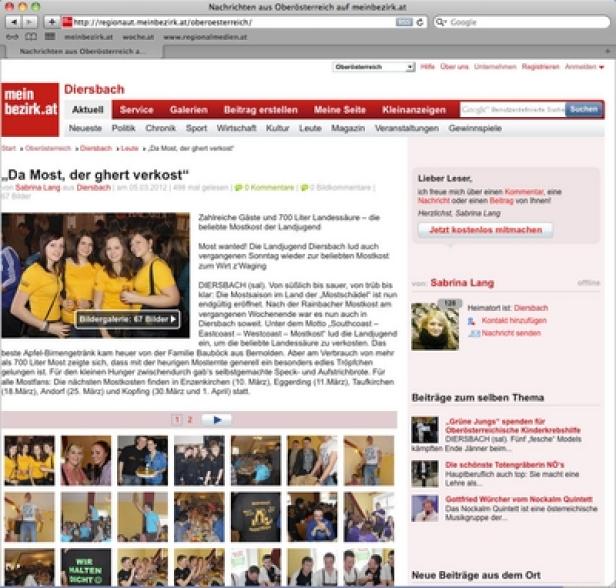Select the Gewinnspiele subcategory
The width and height of the screenshot is (616, 588).
(475, 128)
